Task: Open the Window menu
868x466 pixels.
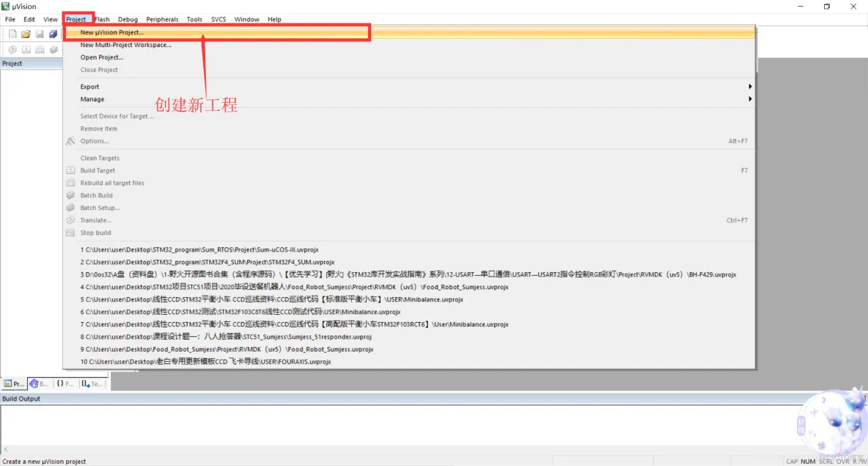Action: click(246, 19)
